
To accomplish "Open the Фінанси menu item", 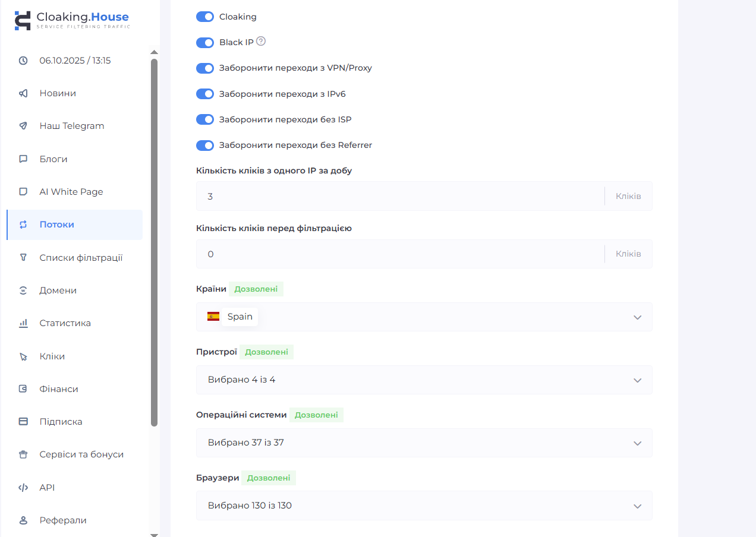I will point(59,389).
